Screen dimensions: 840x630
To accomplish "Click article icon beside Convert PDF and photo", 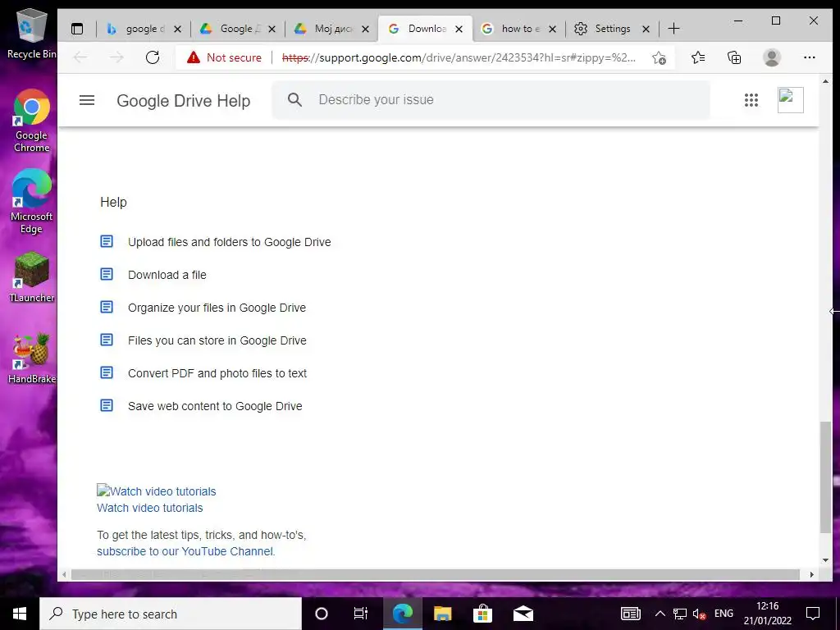I will pyautogui.click(x=107, y=372).
